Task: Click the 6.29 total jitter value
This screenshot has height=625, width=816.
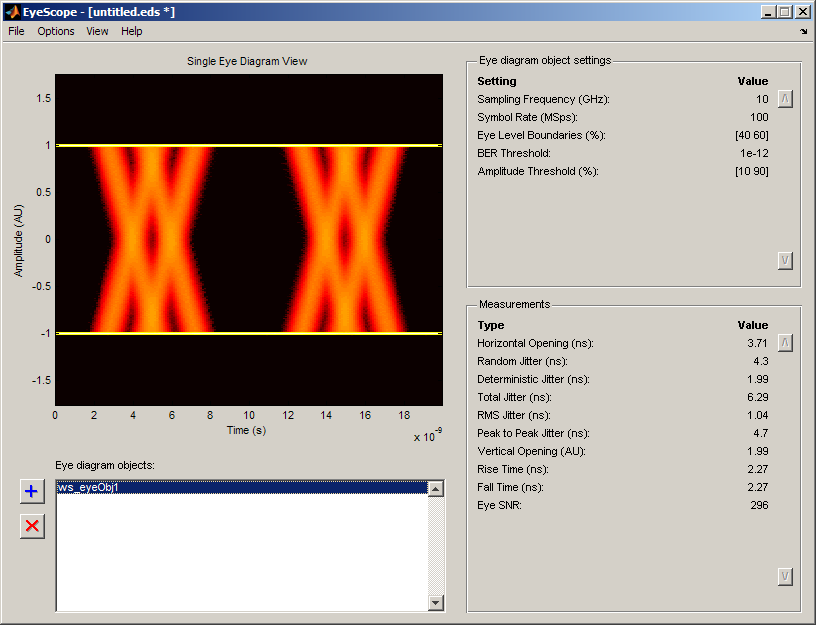Action: [x=758, y=397]
